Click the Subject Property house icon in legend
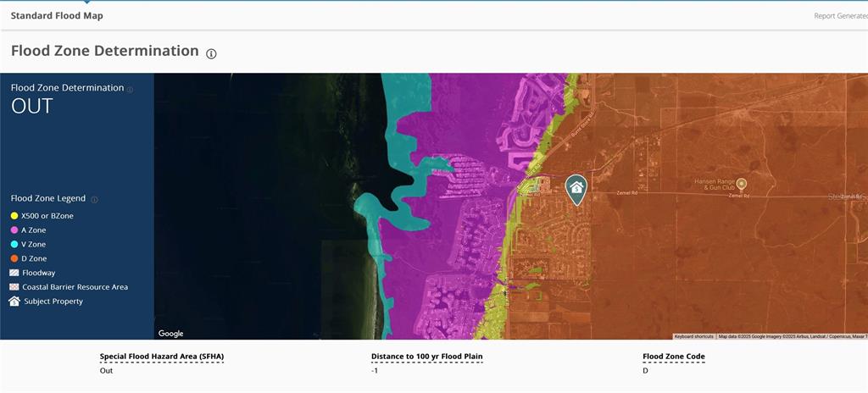The image size is (868, 393). point(14,301)
